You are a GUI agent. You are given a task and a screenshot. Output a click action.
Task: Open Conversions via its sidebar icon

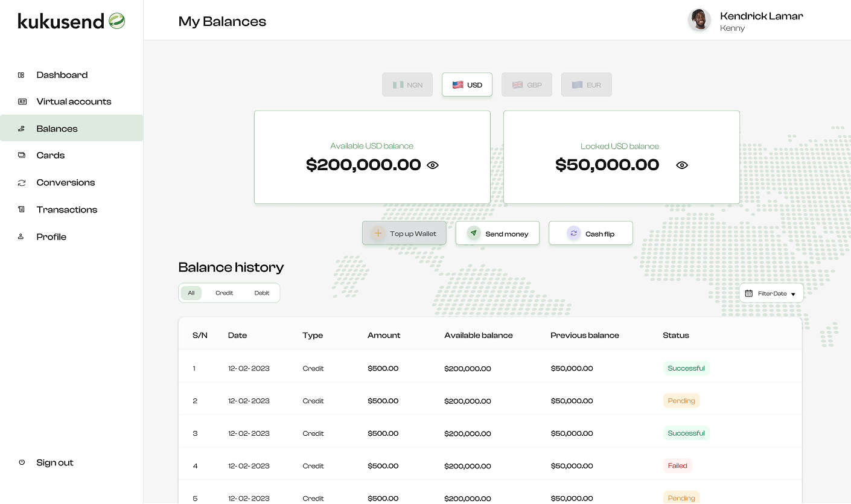[x=22, y=182]
